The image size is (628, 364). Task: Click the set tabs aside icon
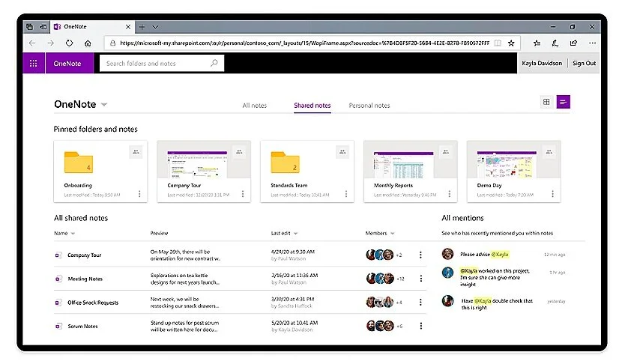tap(43, 27)
